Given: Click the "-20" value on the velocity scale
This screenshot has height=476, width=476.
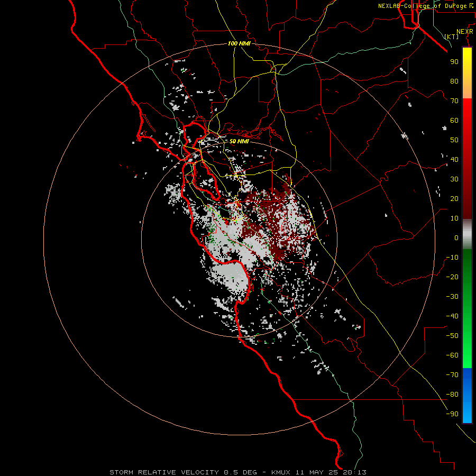Looking at the screenshot, I should (x=452, y=277).
